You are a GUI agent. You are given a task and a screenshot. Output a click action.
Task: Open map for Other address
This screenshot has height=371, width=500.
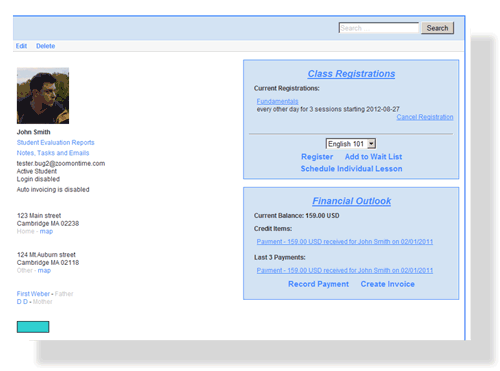[44, 270]
